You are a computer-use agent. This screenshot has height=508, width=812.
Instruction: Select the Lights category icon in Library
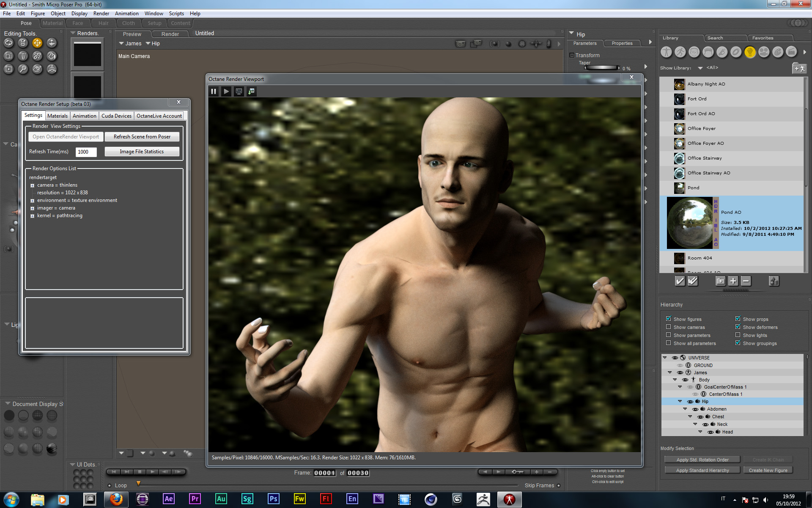tap(750, 52)
